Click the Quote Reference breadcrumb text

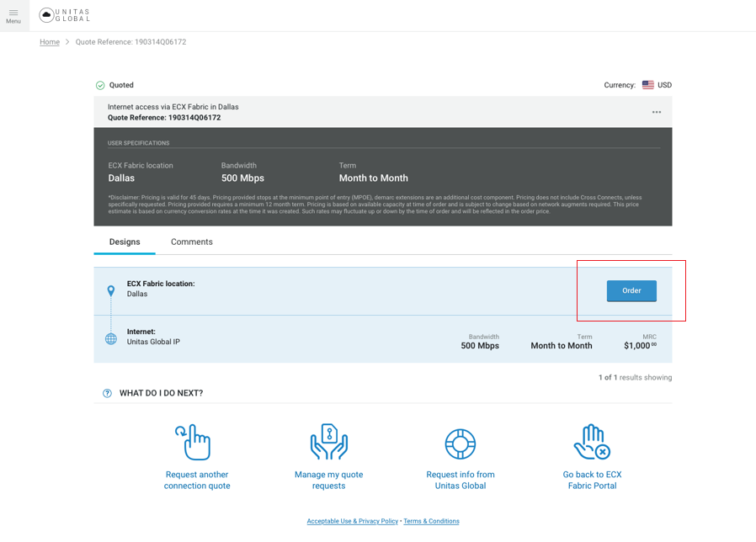130,42
